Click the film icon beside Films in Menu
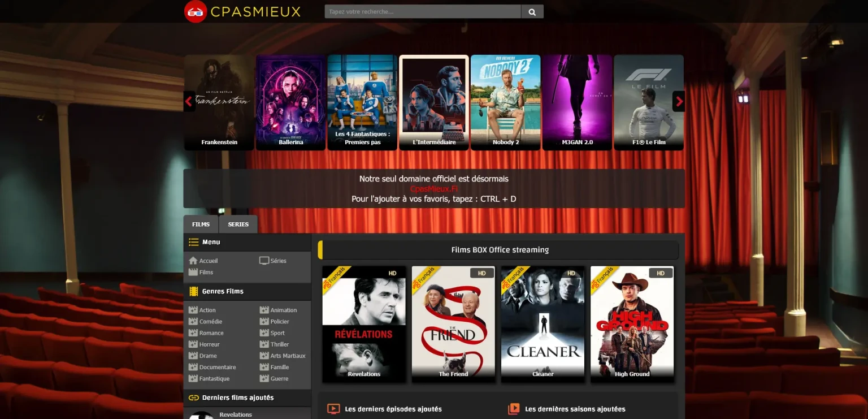This screenshot has height=419, width=868. click(x=193, y=272)
